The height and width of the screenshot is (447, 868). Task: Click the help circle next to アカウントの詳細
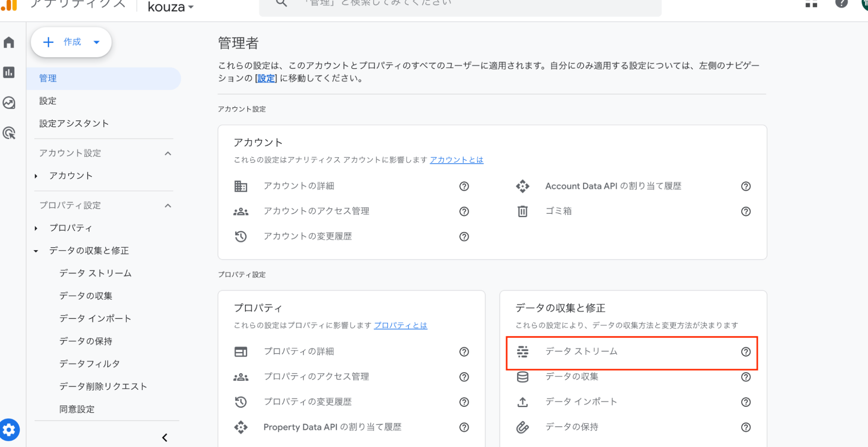(x=464, y=186)
